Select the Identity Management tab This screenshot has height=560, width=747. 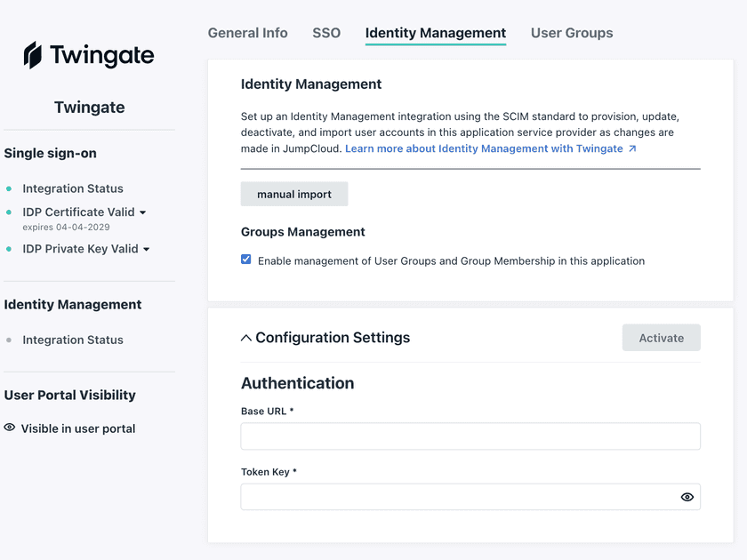point(435,33)
